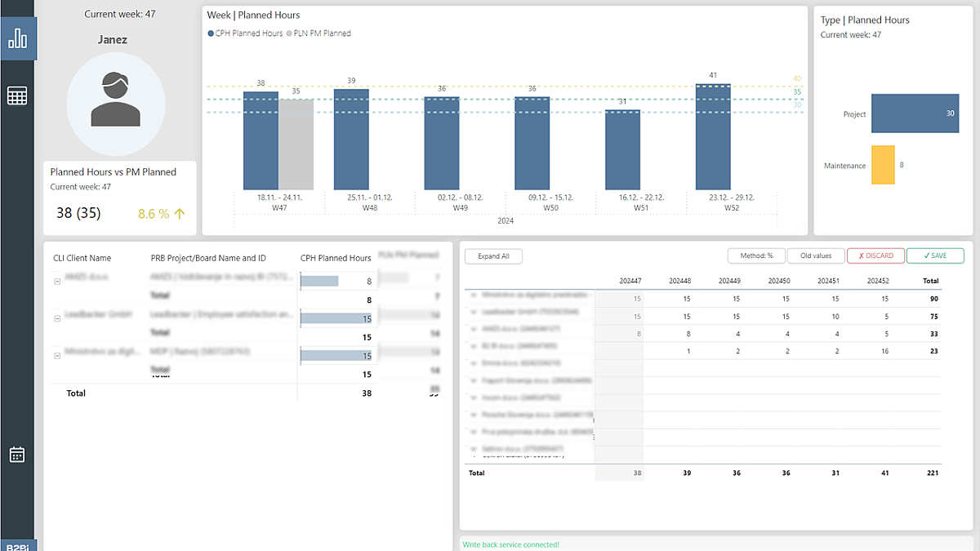Click the 202447 column header

click(631, 281)
